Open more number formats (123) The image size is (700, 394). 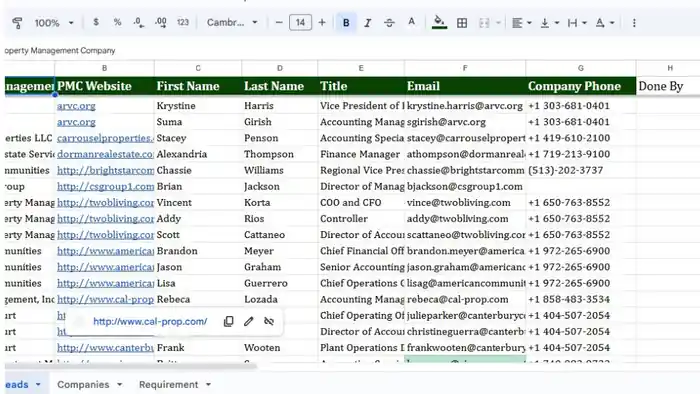pos(183,22)
